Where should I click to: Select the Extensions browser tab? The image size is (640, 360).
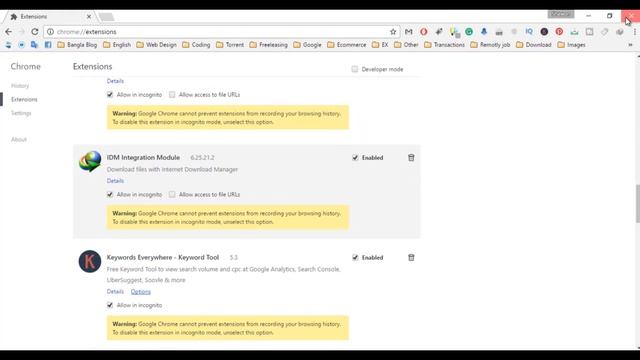49,16
